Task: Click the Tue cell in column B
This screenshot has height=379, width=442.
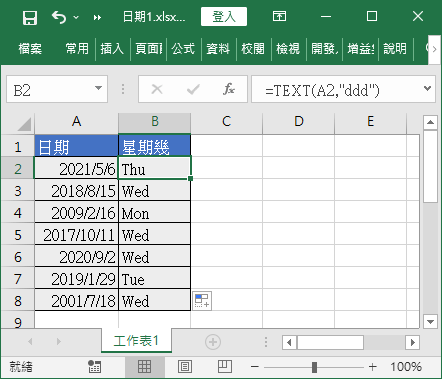Action: [155, 278]
